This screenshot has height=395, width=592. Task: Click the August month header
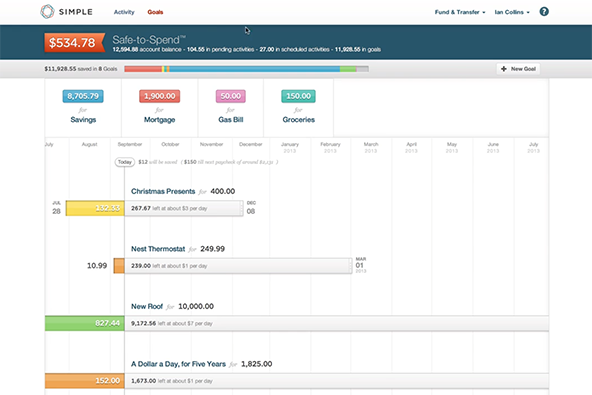89,144
